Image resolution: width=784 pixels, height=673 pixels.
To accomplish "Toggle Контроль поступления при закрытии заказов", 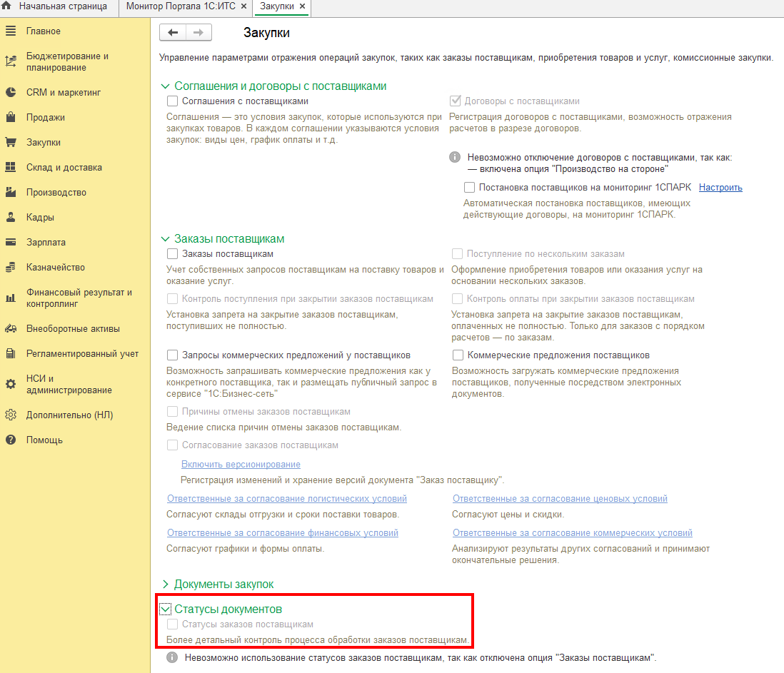I will click(x=173, y=299).
